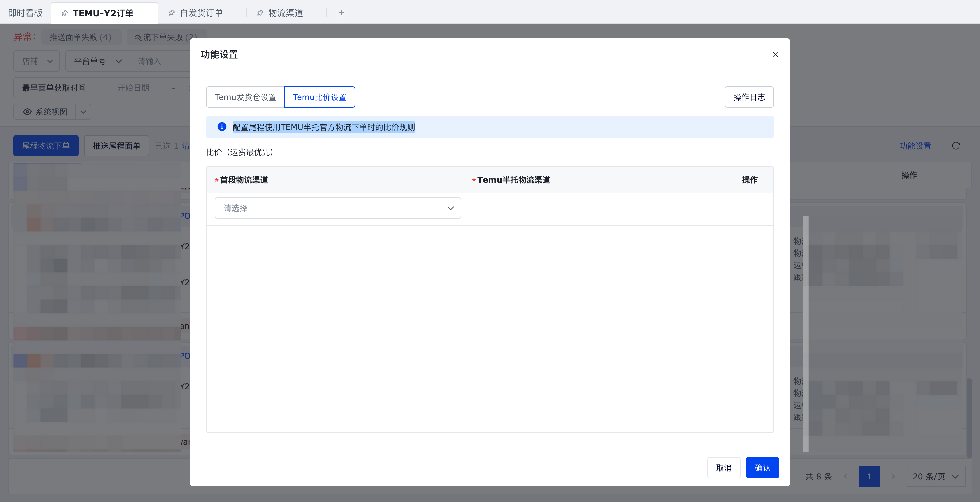
Task: Click the refresh icon beside 功能设置 link
Action: click(x=956, y=146)
